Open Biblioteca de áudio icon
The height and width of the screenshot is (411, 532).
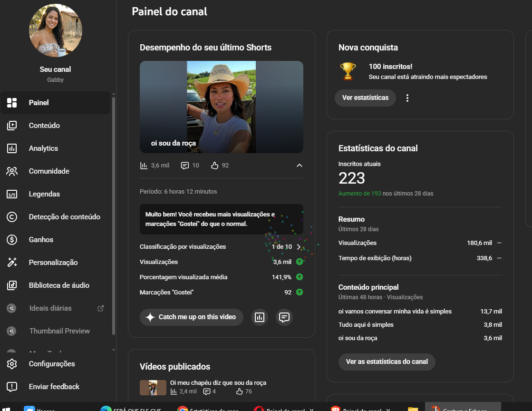[x=12, y=285]
